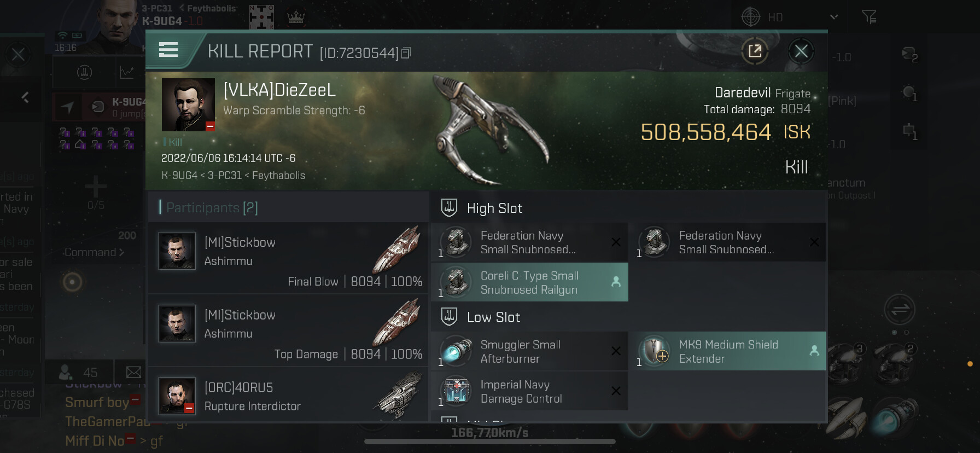Expand the Command fleet section
Screen dimensions: 980x453
(94, 252)
